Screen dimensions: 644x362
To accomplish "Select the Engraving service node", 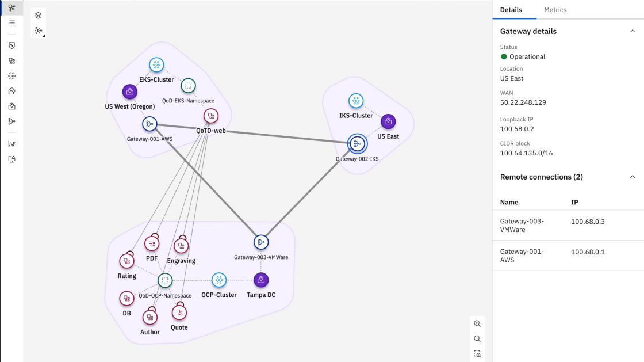I will [x=181, y=246].
